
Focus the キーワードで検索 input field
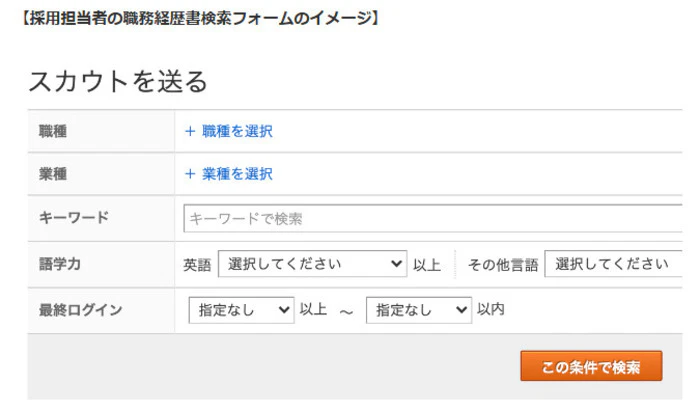click(432, 218)
